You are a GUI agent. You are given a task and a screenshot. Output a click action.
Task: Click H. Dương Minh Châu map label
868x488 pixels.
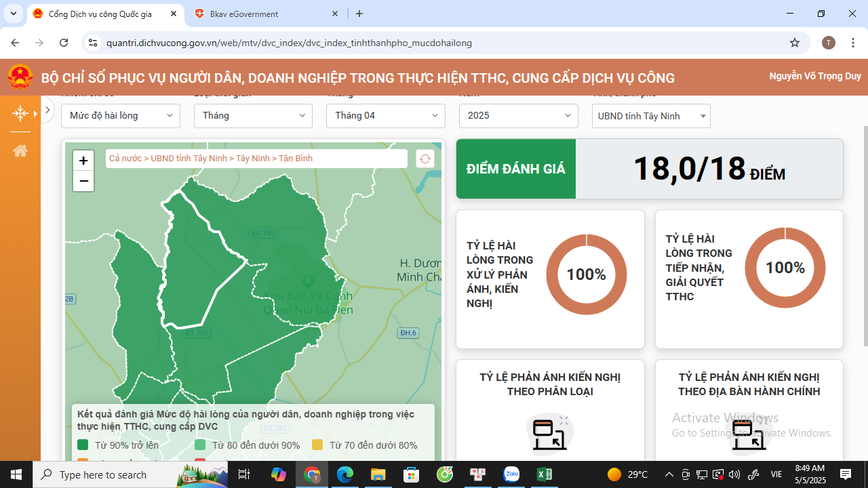(419, 270)
